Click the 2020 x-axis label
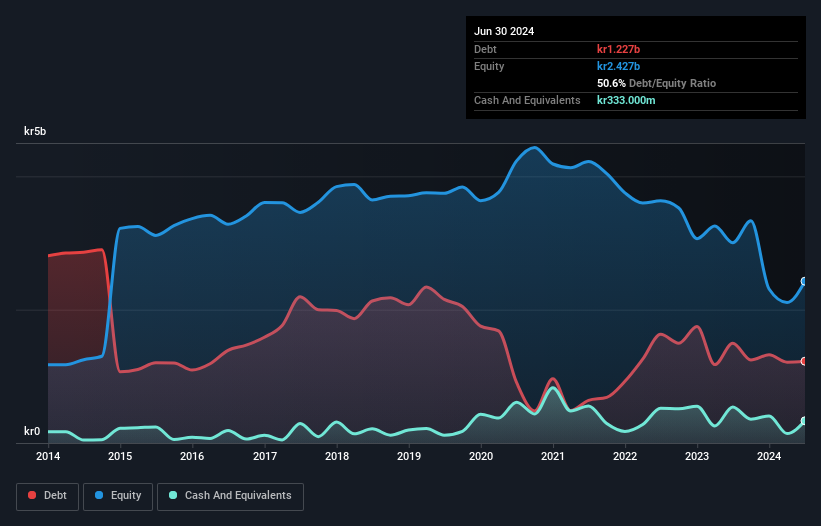Screen dimensions: 821x526 coord(481,456)
